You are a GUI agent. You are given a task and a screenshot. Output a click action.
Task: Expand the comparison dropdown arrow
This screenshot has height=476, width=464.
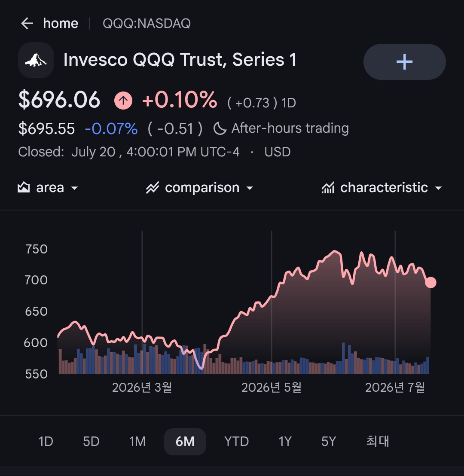pyautogui.click(x=250, y=188)
